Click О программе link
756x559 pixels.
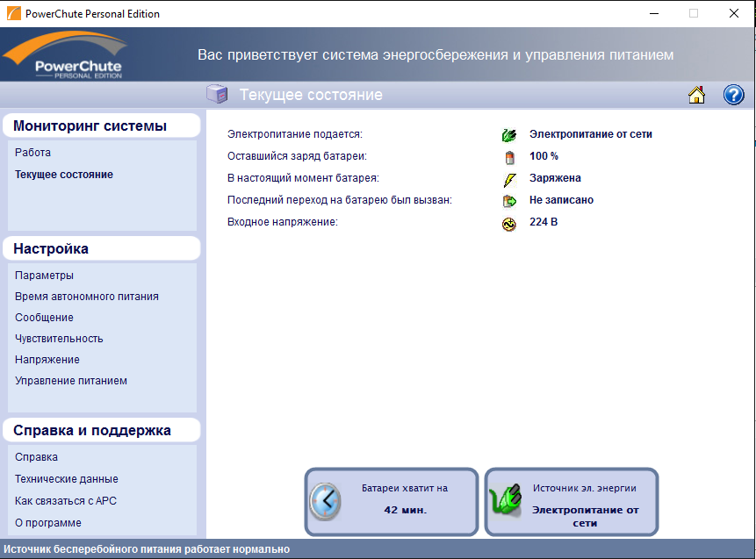click(48, 523)
